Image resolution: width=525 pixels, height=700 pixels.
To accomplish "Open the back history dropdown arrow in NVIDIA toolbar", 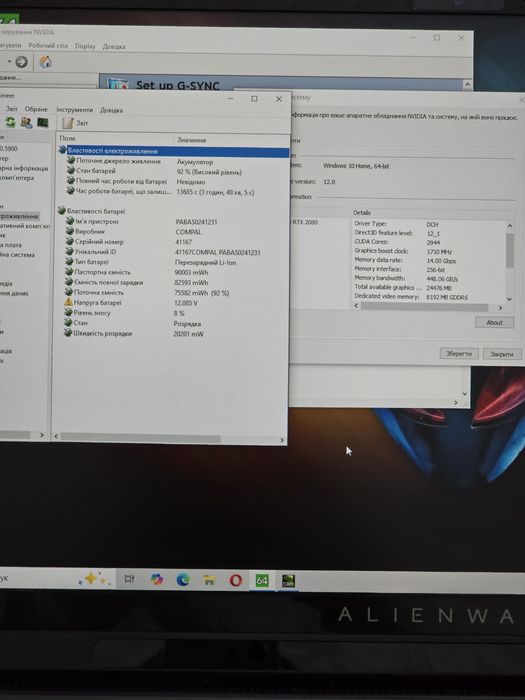I will coord(9,62).
